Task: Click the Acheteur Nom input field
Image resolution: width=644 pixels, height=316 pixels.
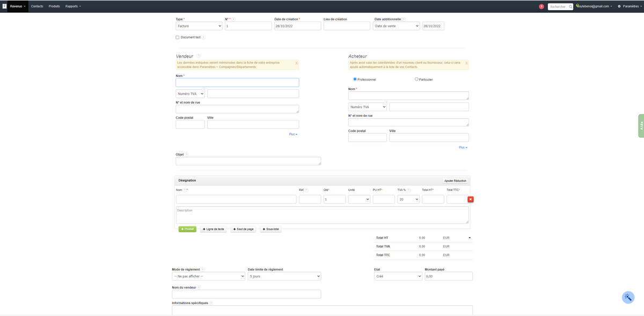Action: point(408,96)
